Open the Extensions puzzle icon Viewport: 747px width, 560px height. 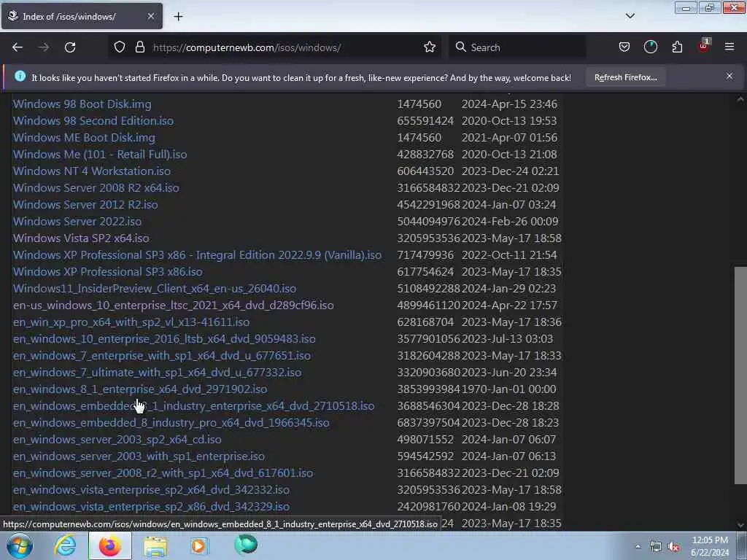point(677,47)
